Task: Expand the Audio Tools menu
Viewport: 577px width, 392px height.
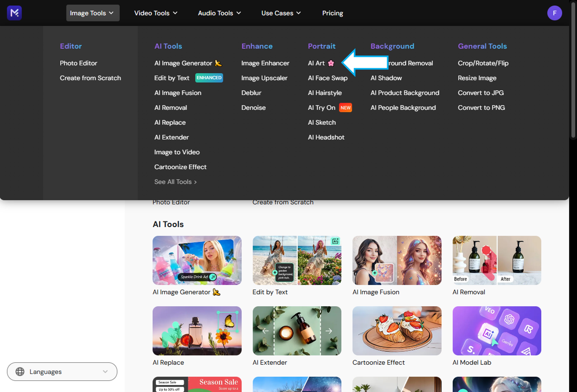Action: pos(219,13)
